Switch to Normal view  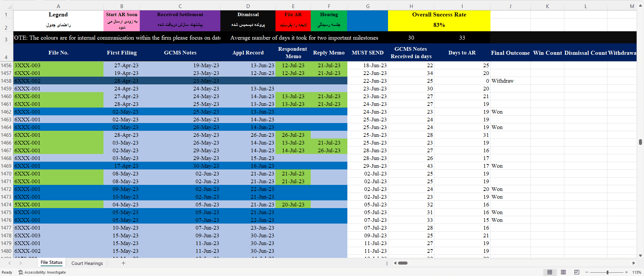coord(550,272)
